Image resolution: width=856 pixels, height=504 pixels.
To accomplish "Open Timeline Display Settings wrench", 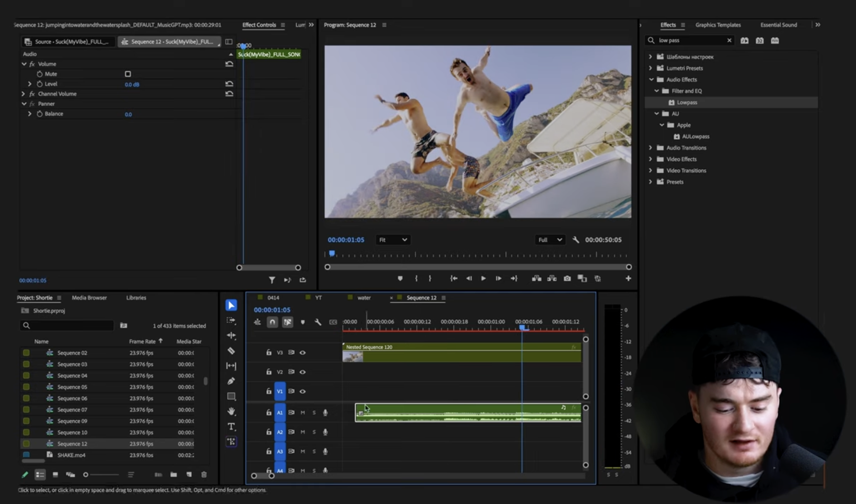I will pos(317,322).
